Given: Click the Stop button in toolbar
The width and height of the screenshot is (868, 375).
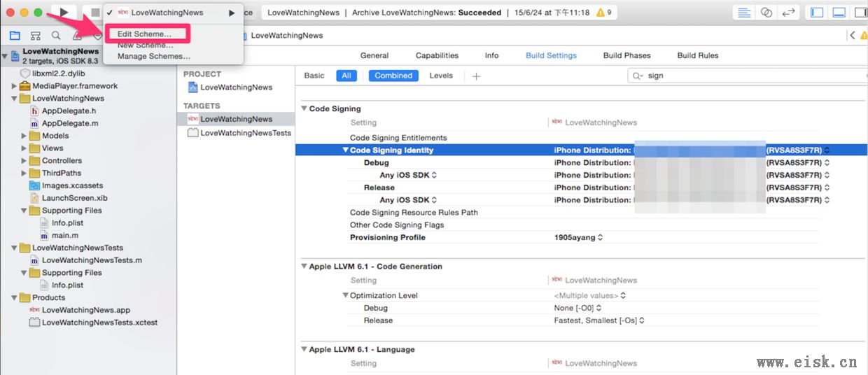Looking at the screenshot, I should pos(94,13).
